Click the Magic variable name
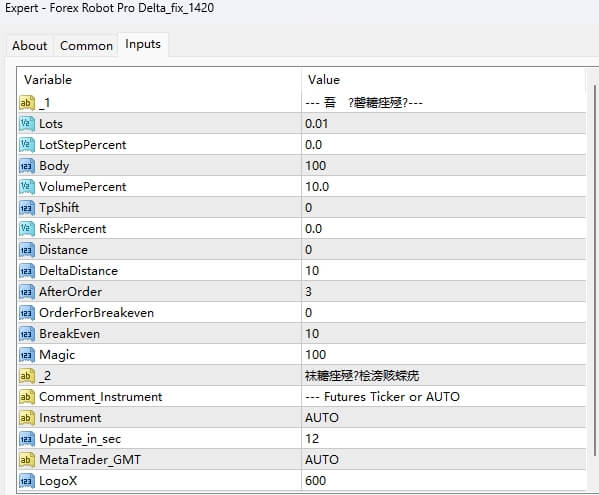Image resolution: width=599 pixels, height=495 pixels. click(57, 355)
